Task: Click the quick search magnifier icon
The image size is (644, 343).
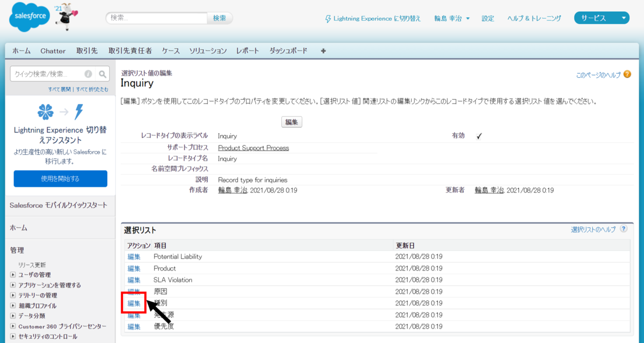Action: (x=103, y=74)
